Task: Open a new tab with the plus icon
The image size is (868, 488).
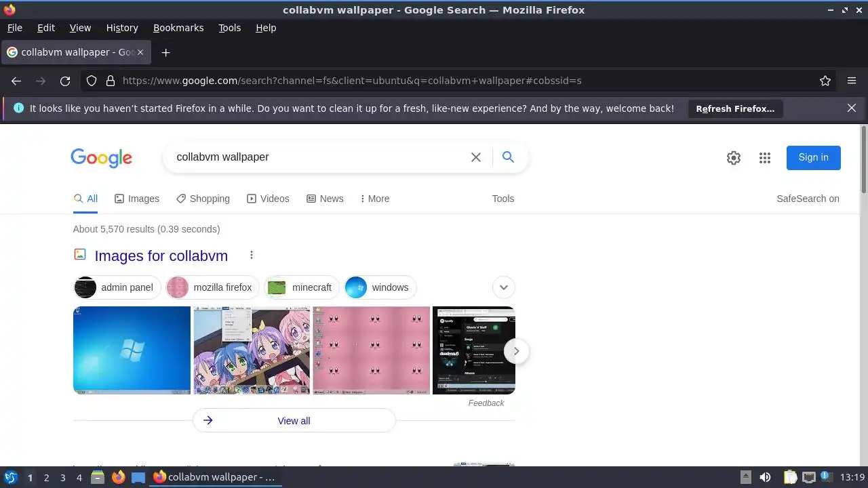Action: 165,52
